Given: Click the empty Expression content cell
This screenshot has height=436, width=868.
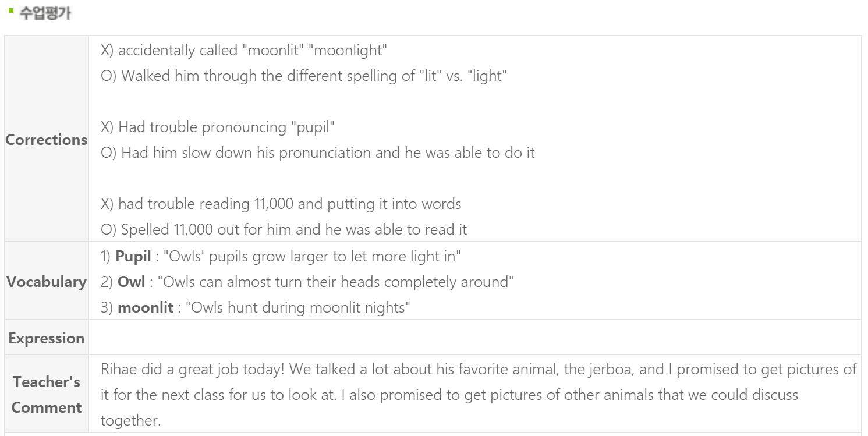Looking at the screenshot, I should click(474, 338).
